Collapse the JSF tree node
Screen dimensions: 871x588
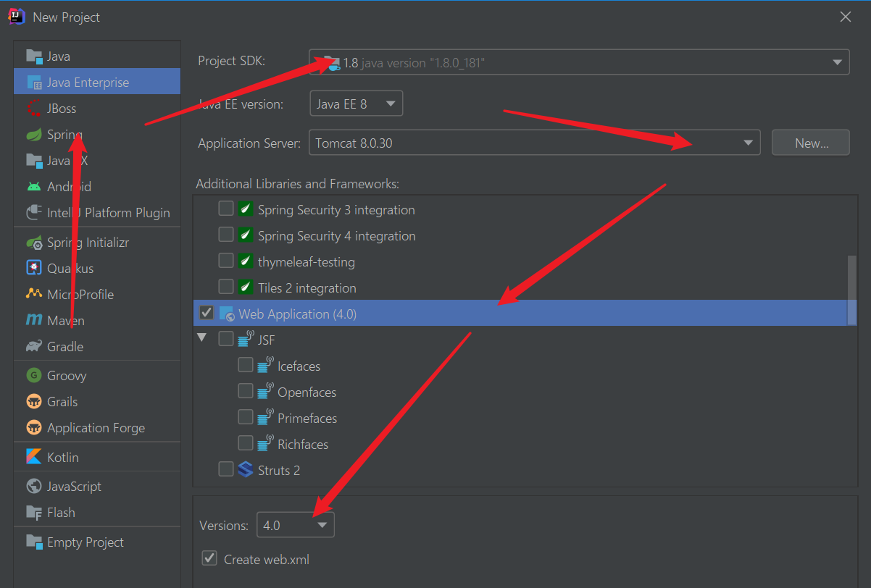click(202, 338)
